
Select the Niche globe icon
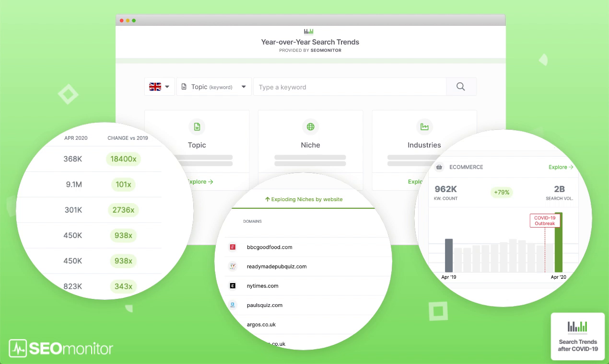click(310, 126)
